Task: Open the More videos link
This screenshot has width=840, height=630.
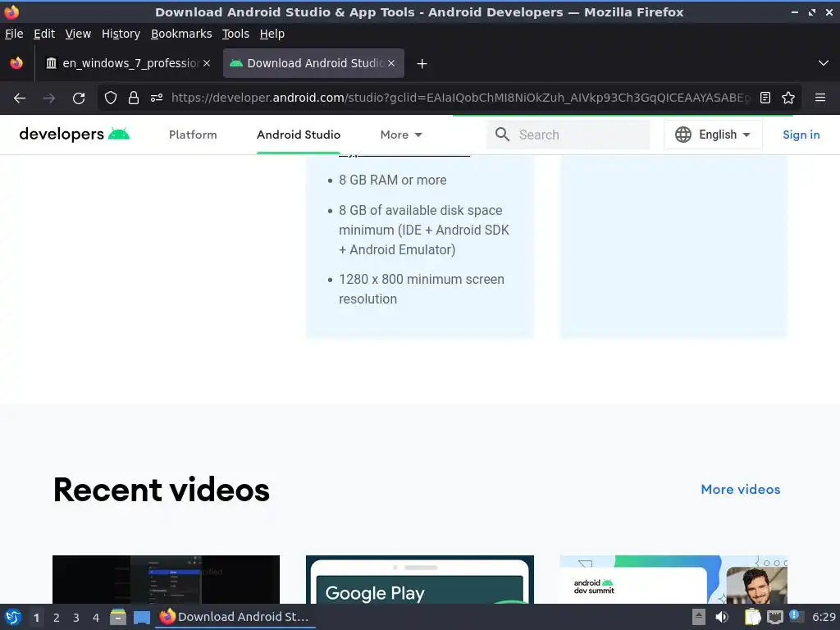Action: [741, 490]
